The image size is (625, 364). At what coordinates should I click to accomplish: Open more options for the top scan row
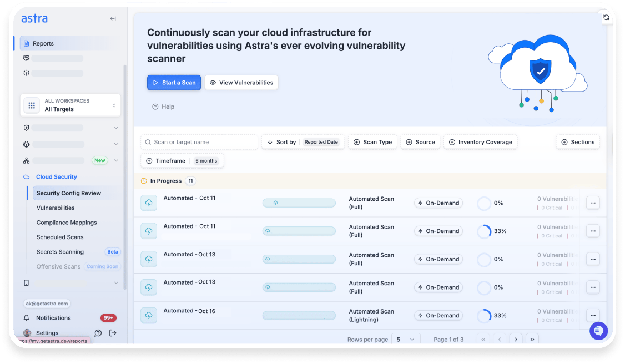593,203
